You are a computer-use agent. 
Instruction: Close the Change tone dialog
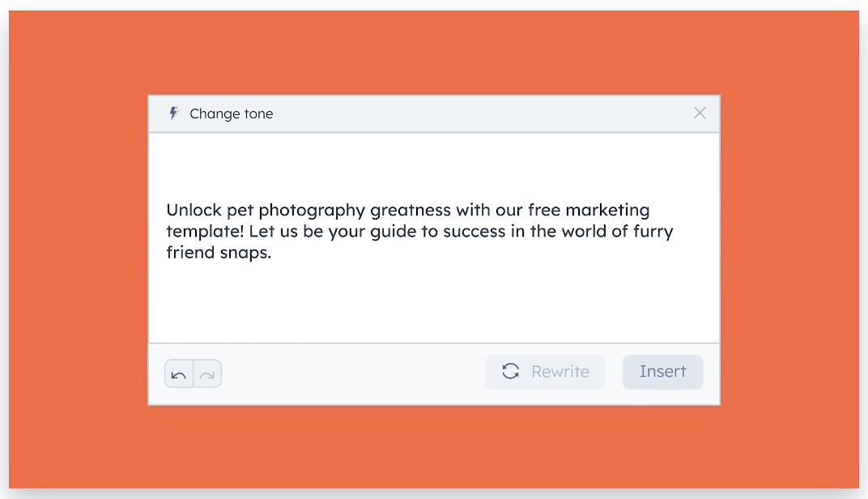[700, 113]
